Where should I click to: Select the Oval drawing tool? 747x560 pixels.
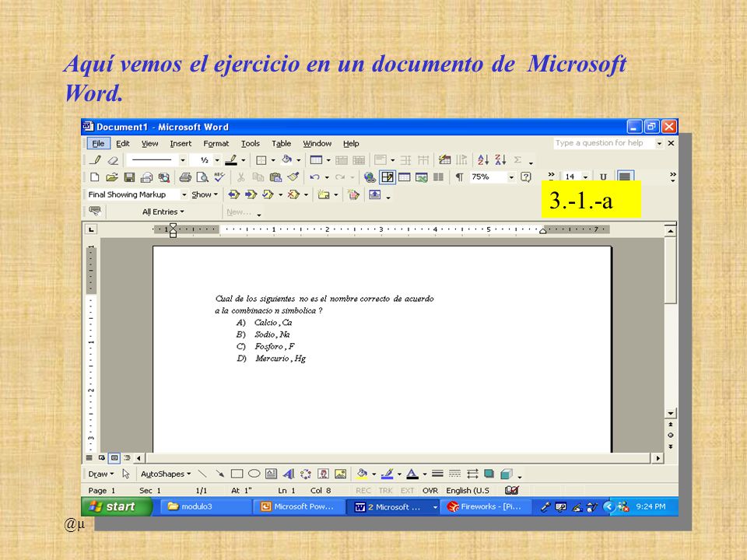point(254,474)
